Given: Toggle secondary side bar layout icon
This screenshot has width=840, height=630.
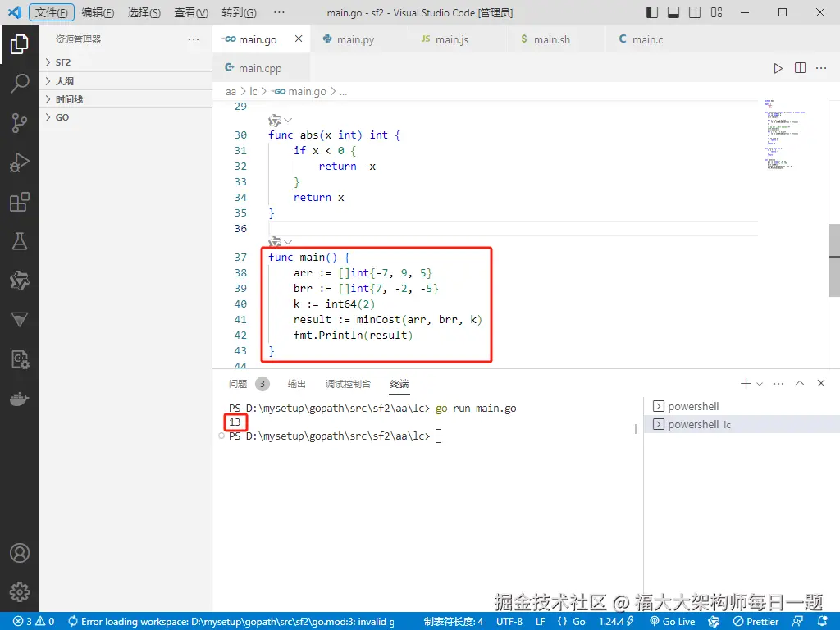Looking at the screenshot, I should coord(695,12).
